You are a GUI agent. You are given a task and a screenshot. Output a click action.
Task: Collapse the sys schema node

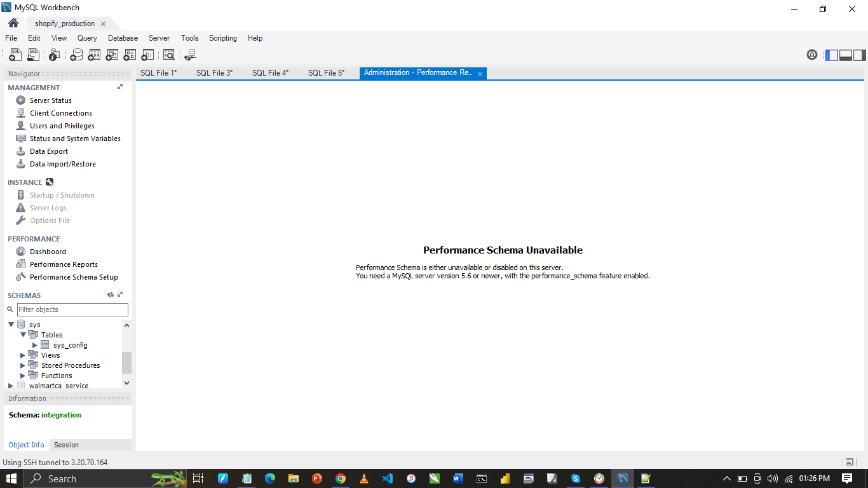tap(11, 325)
